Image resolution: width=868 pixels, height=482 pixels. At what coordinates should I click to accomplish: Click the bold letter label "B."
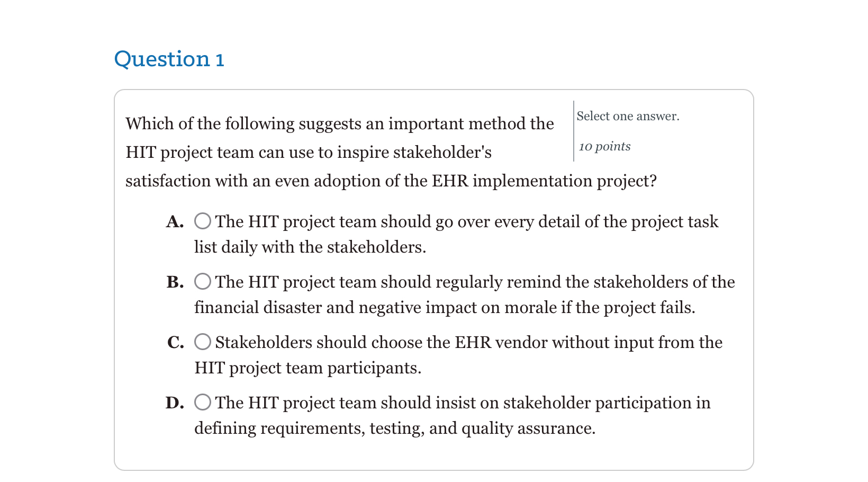(x=175, y=282)
